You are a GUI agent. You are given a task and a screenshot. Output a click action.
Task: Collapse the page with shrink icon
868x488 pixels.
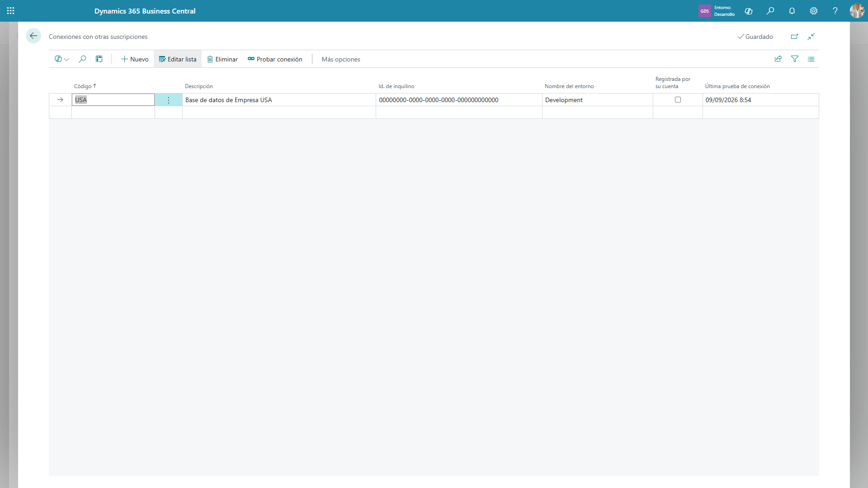(x=811, y=37)
